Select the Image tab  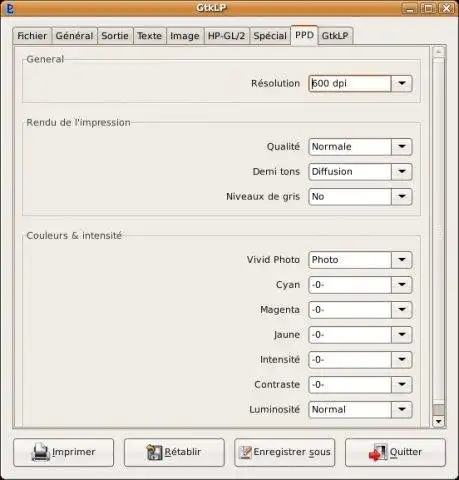point(185,36)
